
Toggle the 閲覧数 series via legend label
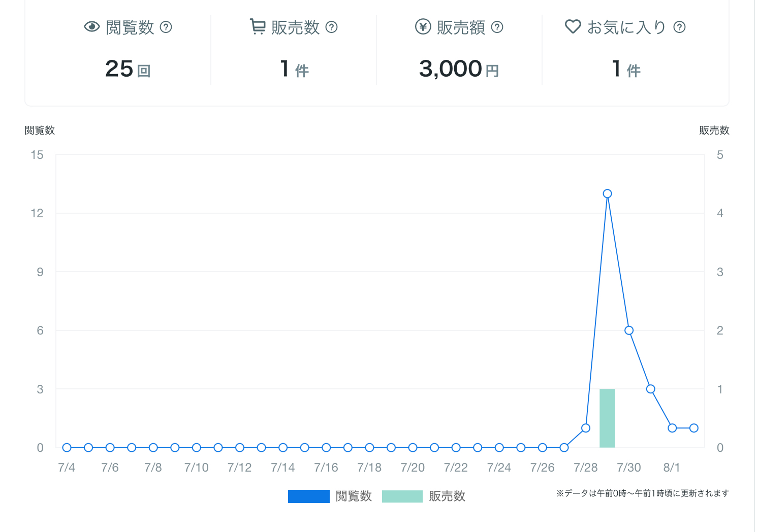(354, 496)
